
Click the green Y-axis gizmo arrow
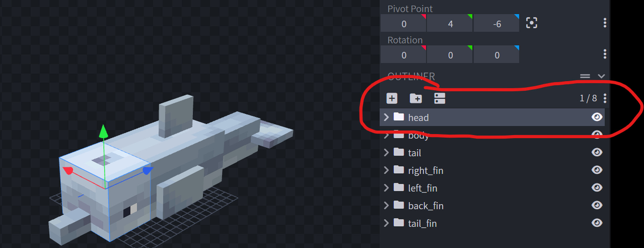point(103,131)
